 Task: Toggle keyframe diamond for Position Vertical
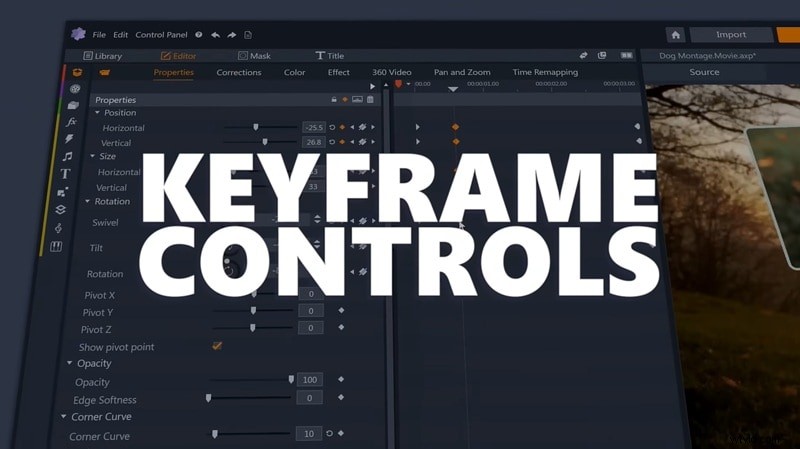click(x=342, y=143)
